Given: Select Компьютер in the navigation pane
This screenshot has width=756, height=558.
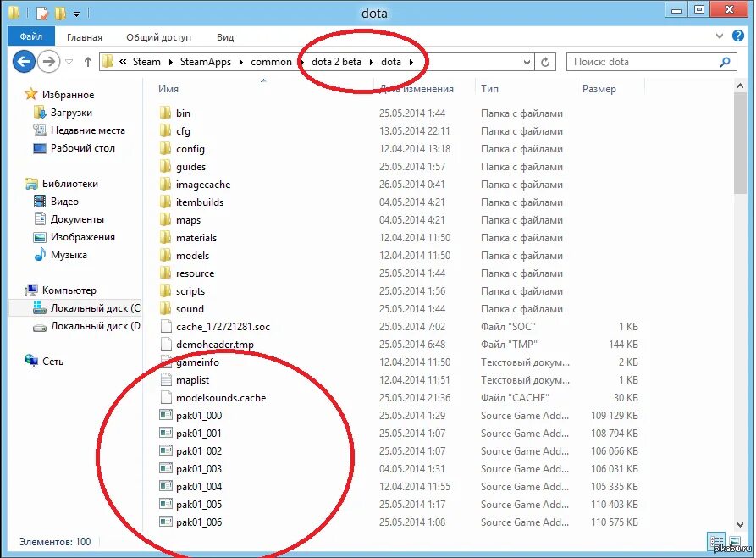Looking at the screenshot, I should (69, 290).
